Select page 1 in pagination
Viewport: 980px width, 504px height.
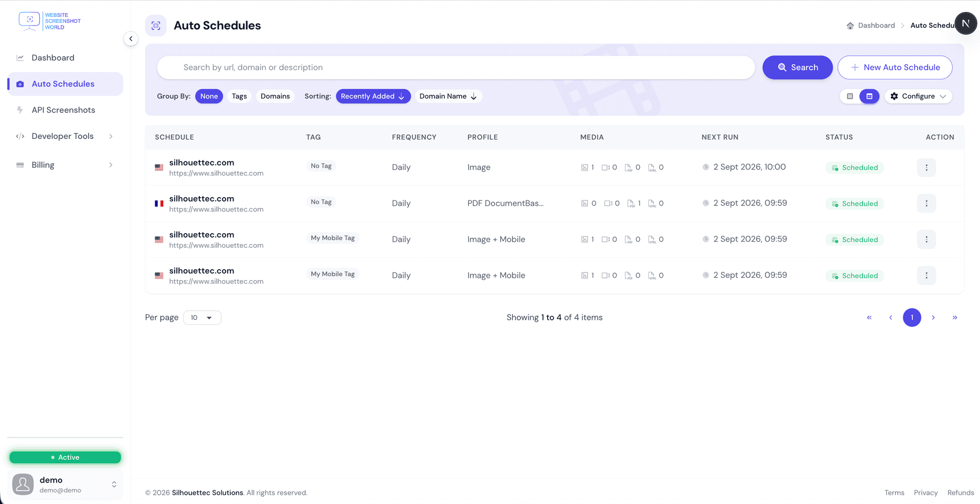coord(912,318)
